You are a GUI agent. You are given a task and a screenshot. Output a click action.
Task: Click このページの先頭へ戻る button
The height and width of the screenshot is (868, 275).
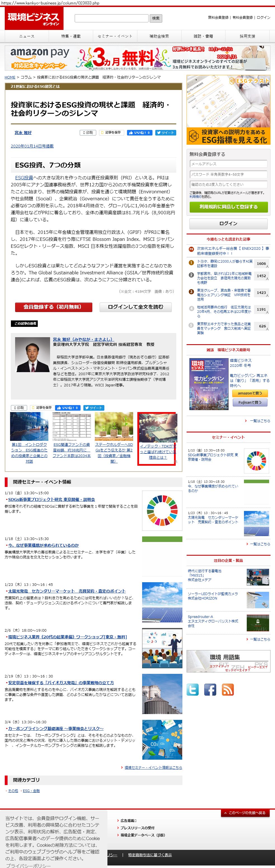pyautogui.click(x=246, y=813)
